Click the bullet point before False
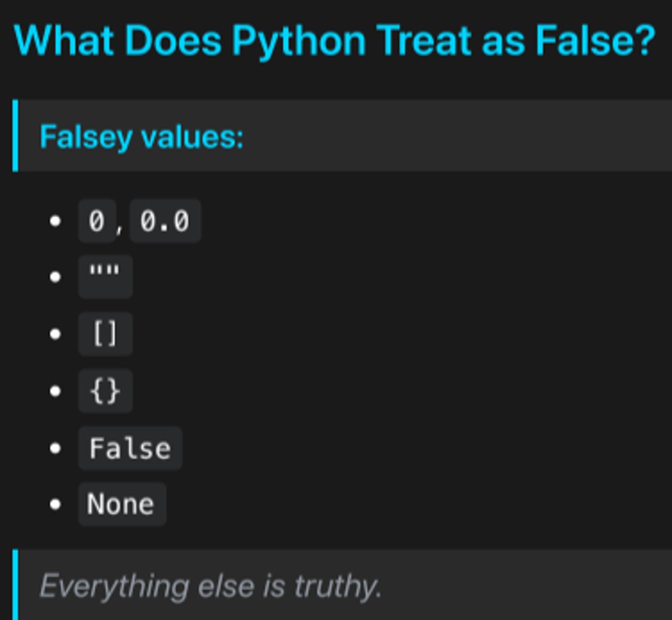The height and width of the screenshot is (620, 672). (55, 448)
